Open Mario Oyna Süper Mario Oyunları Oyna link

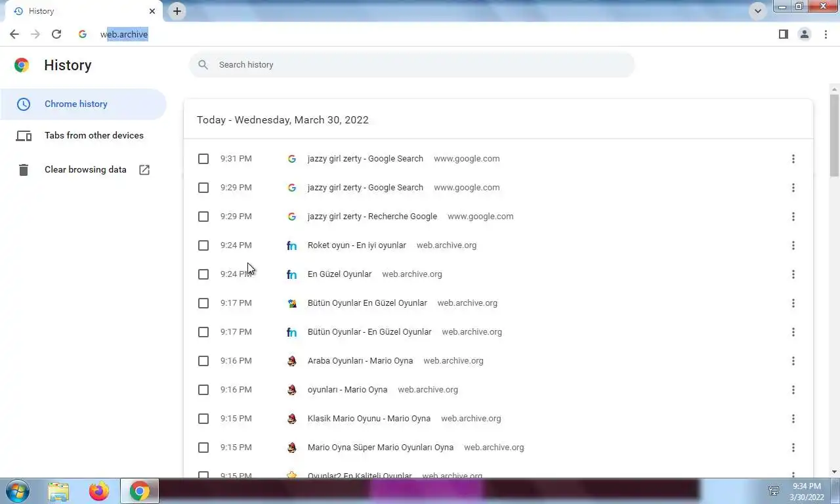[381, 448]
